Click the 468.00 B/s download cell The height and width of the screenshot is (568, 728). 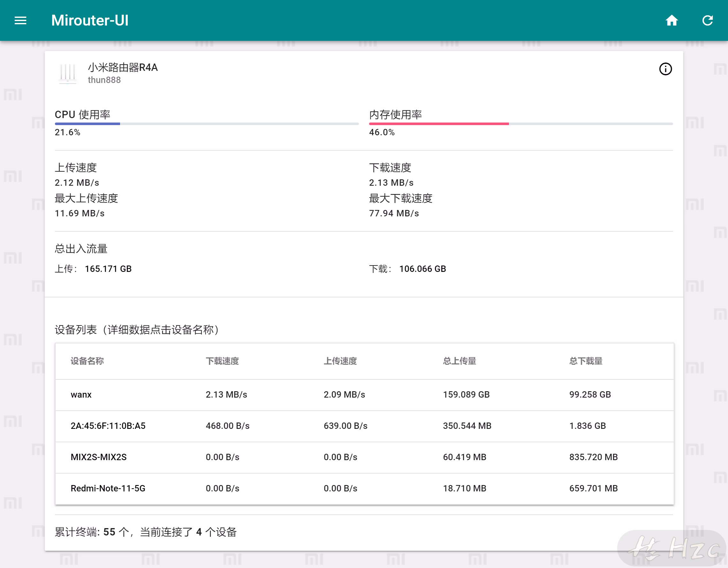click(x=228, y=426)
